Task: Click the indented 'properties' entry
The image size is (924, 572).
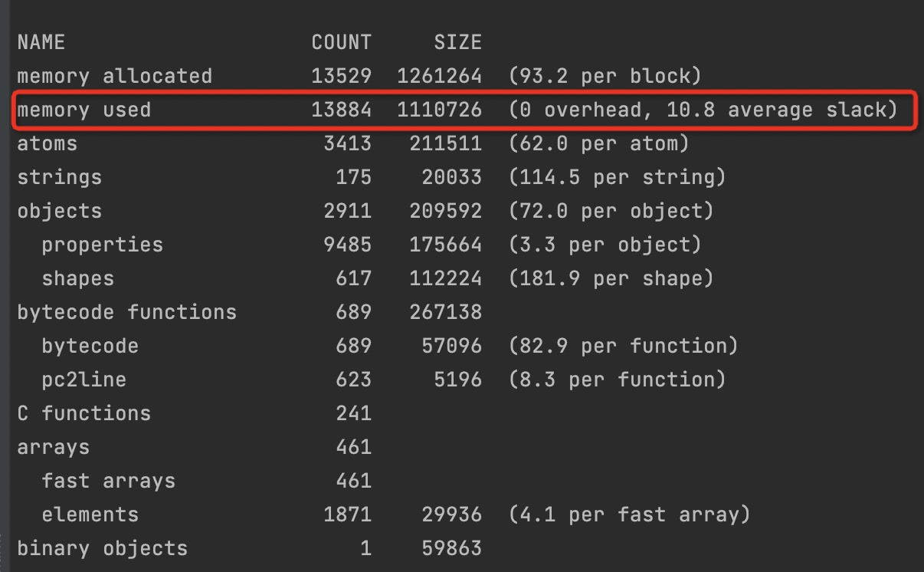Action: click(x=102, y=245)
